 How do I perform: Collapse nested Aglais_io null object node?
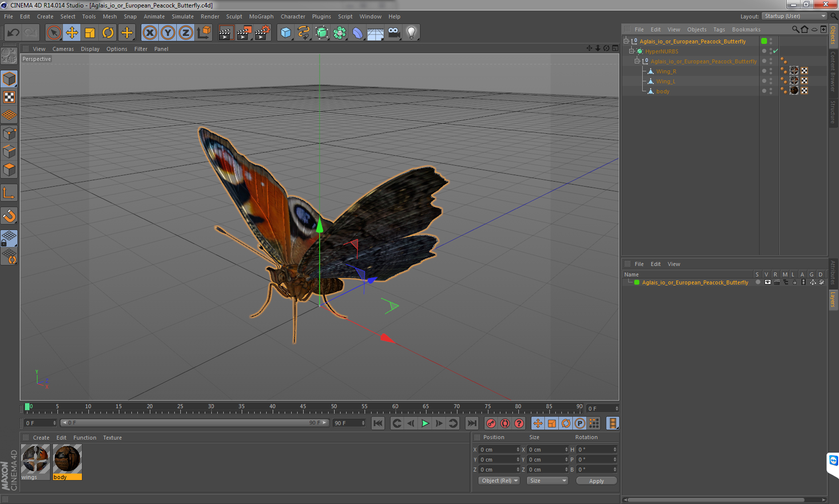(637, 61)
